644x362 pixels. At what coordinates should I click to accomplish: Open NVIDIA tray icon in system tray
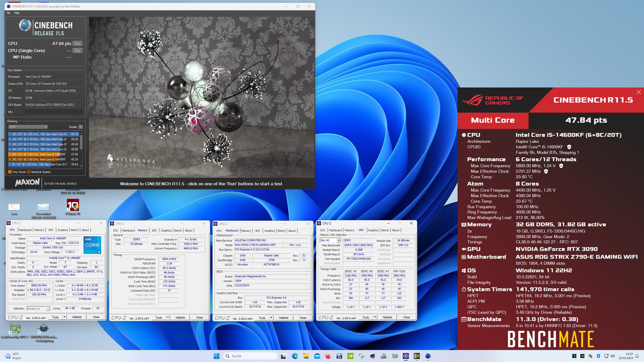coord(582,356)
